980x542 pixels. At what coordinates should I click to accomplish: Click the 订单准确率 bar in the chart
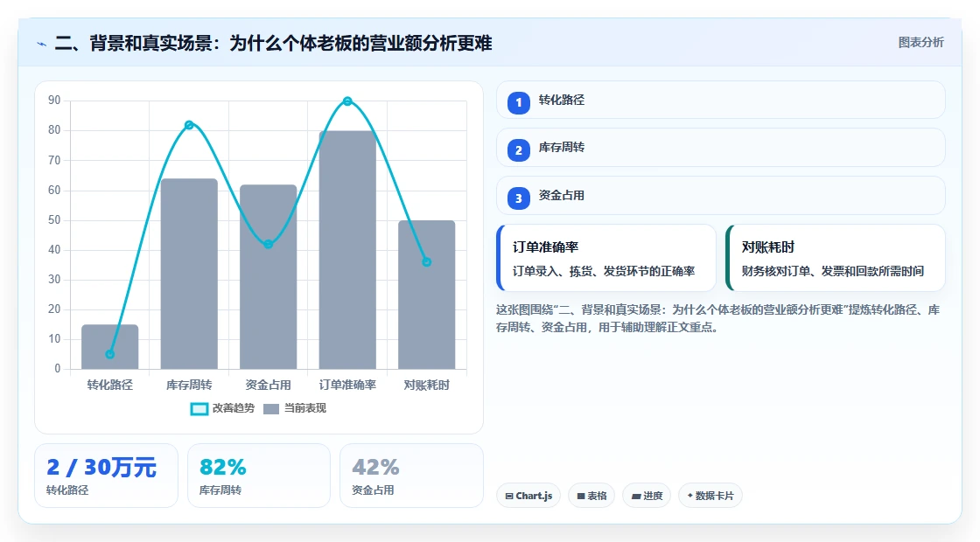pos(347,250)
